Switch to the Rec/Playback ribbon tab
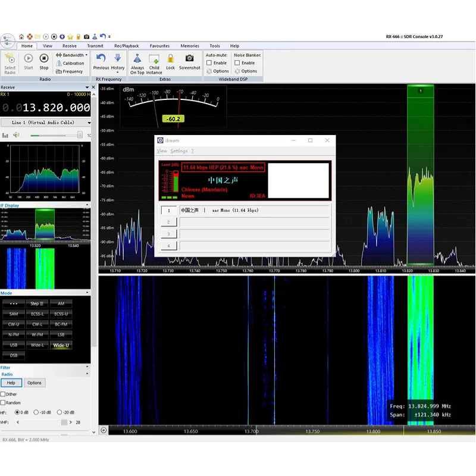This screenshot has height=476, width=476. pyautogui.click(x=126, y=46)
